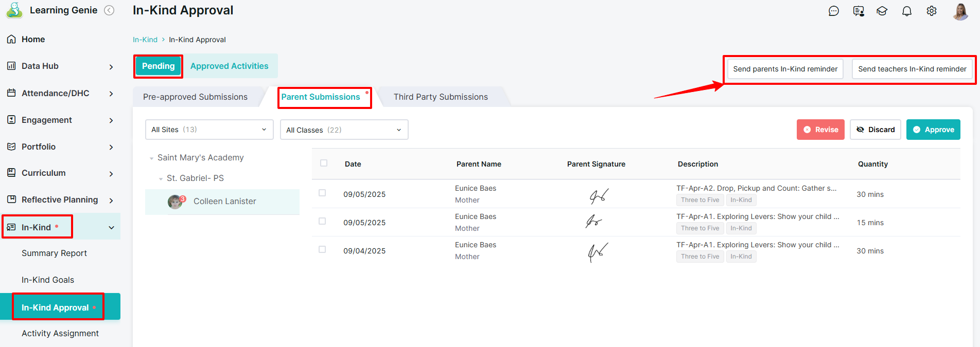Screen dimensions: 980x347
Task: Select the 09/04/2025 submission checkbox
Action: pyautogui.click(x=322, y=249)
